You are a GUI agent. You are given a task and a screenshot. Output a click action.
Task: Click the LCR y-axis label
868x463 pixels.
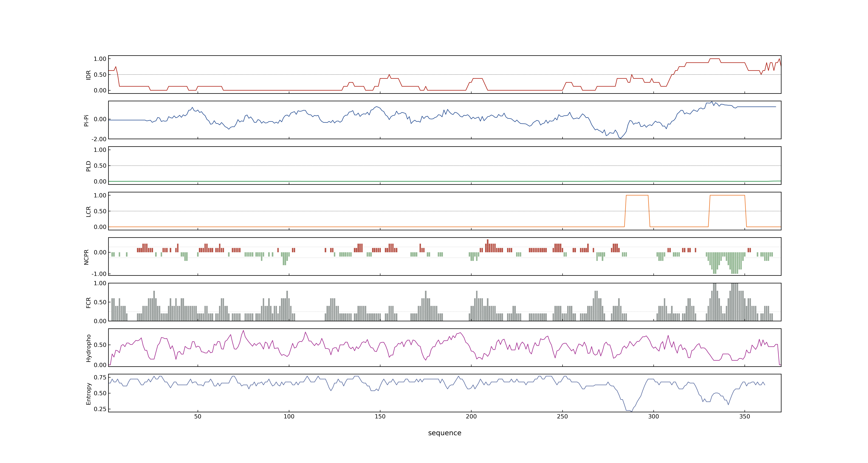click(89, 212)
